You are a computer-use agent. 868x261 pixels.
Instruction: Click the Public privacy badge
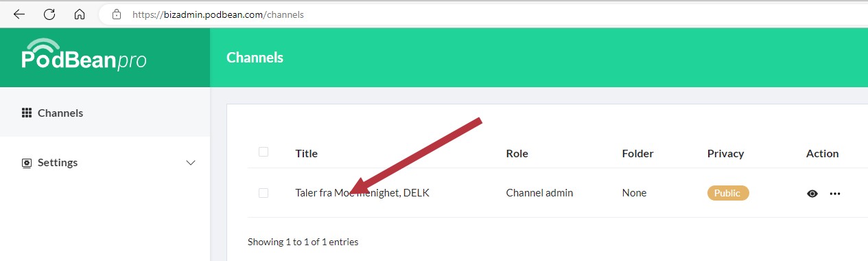728,193
